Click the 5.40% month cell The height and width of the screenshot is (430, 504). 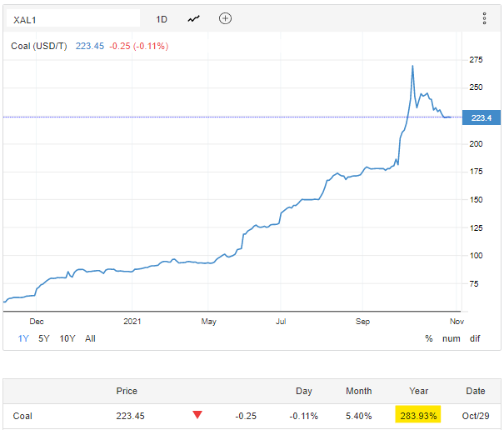point(359,416)
